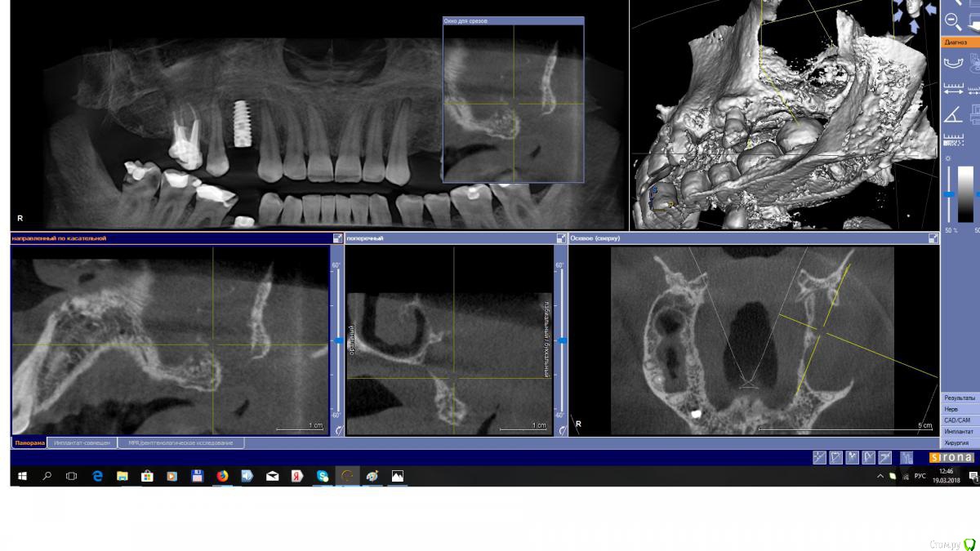
Task: Maximize the axial 'Осевое (сверху)' view panel
Action: pos(933,238)
